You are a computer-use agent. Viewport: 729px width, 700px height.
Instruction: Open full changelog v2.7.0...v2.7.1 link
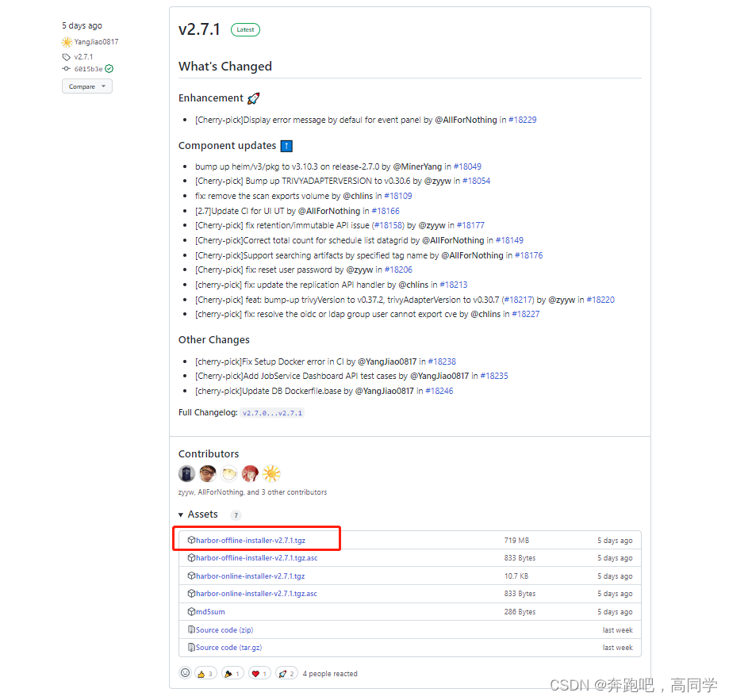pyautogui.click(x=272, y=413)
